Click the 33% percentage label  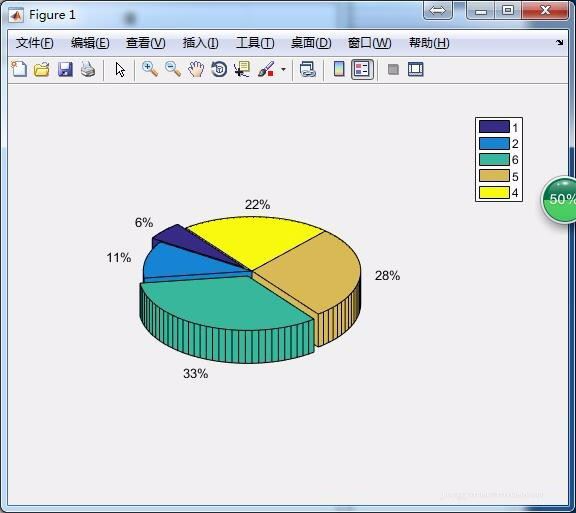(196, 374)
